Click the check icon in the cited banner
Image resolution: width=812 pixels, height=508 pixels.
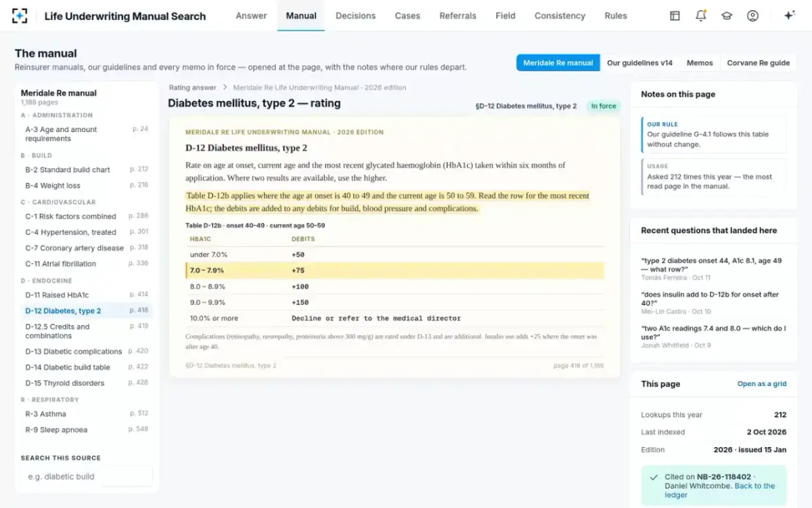click(654, 477)
